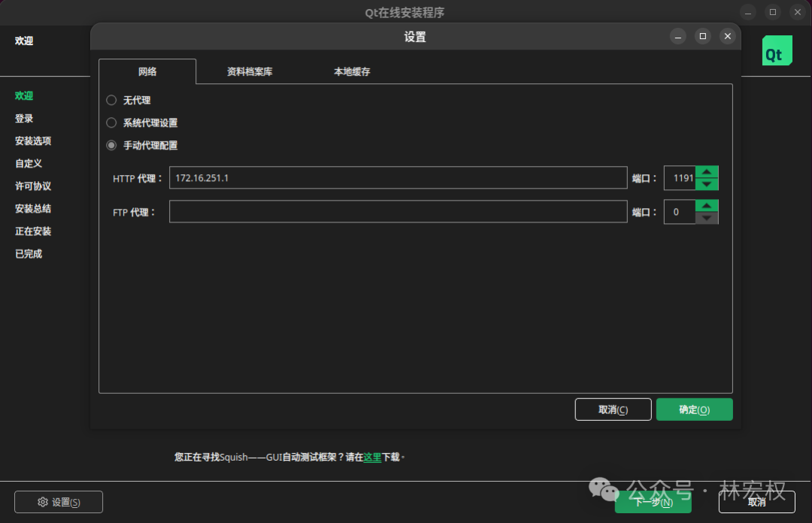Maximize the Qt在线安装程序 main window
The width and height of the screenshot is (812, 523).
pyautogui.click(x=773, y=13)
